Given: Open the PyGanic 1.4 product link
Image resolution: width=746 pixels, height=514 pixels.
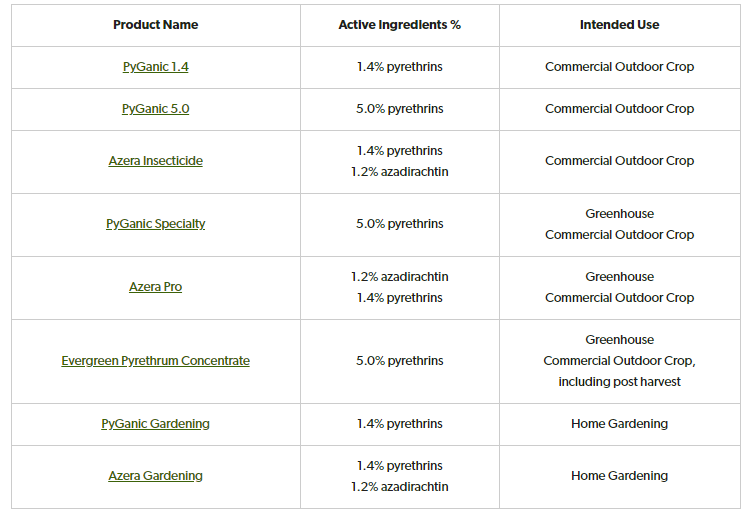Looking at the screenshot, I should [x=155, y=67].
